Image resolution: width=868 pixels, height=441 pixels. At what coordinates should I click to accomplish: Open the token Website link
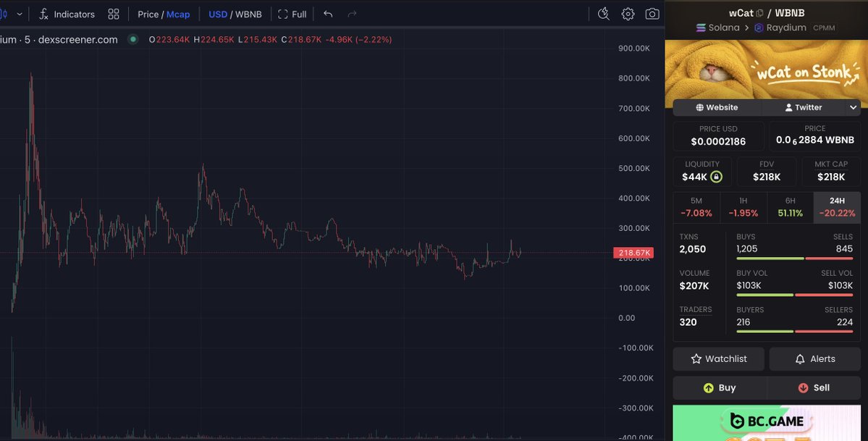[x=717, y=107]
